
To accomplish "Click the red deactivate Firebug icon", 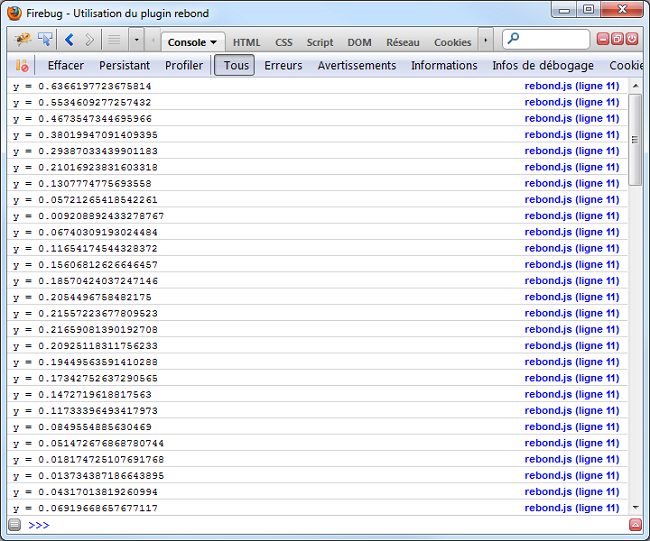I will point(632,40).
